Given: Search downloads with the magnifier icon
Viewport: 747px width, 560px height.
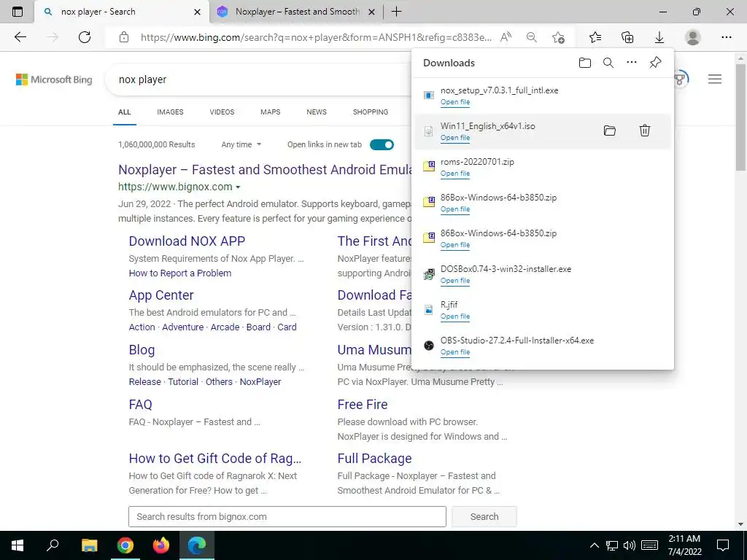Looking at the screenshot, I should point(608,63).
